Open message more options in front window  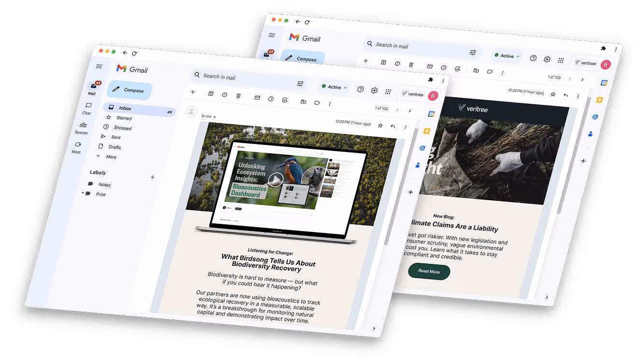pos(406,127)
